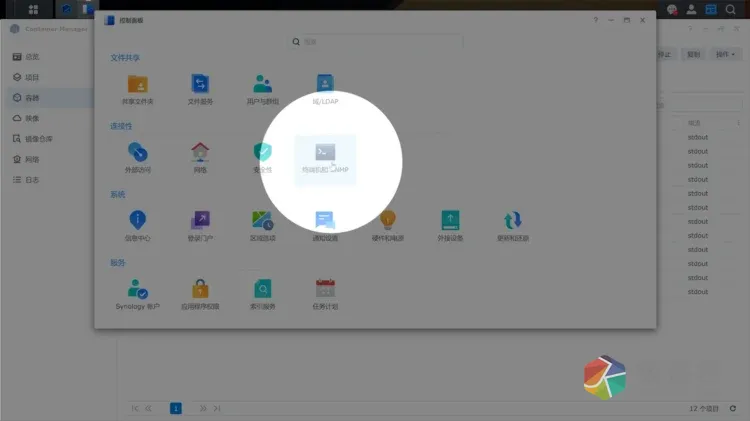Screen dimensions: 750x421
Task: Open the DSM main menu grid icon
Action: [x=33, y=10]
